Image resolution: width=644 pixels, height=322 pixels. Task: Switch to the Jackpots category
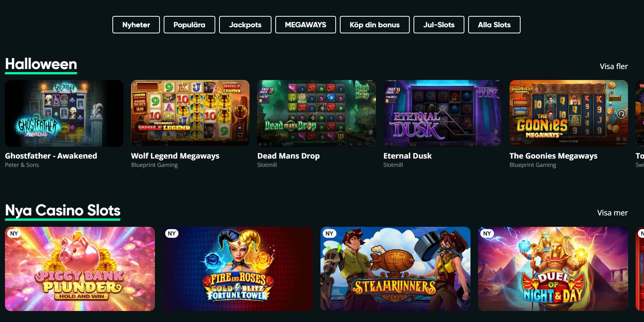tap(245, 25)
